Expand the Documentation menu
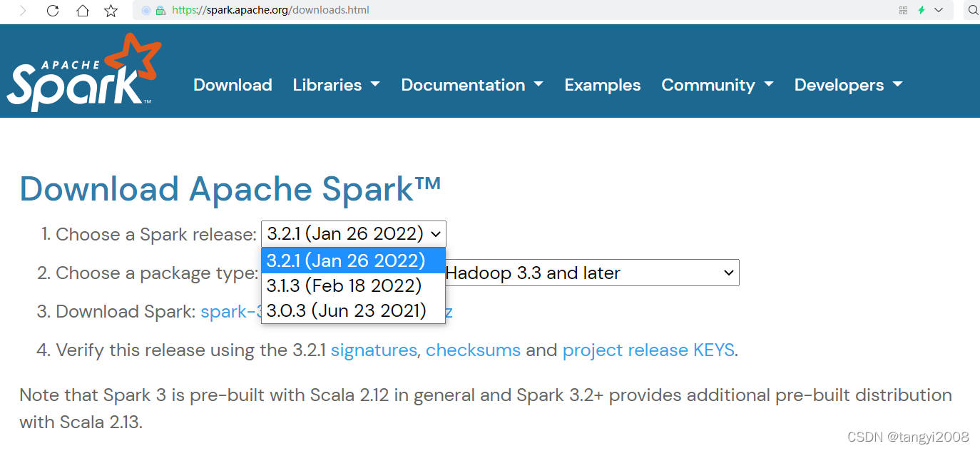Image resolution: width=980 pixels, height=451 pixels. (472, 85)
